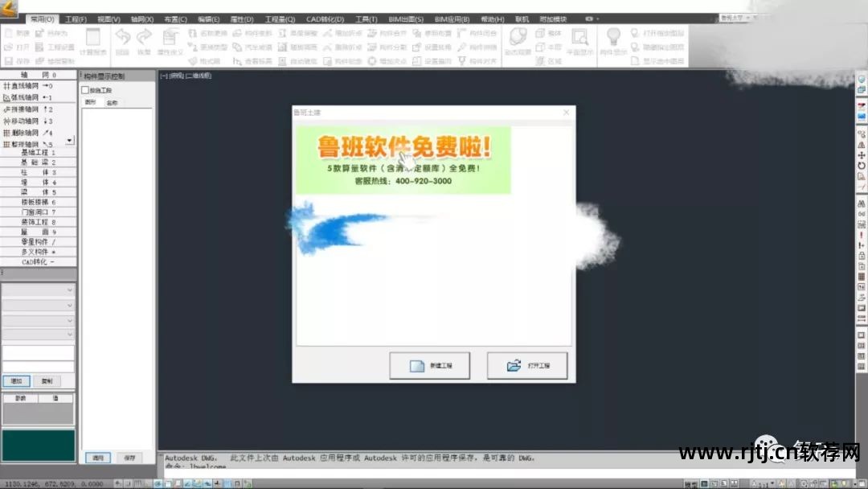Click the dark green preview swatch

(39, 446)
